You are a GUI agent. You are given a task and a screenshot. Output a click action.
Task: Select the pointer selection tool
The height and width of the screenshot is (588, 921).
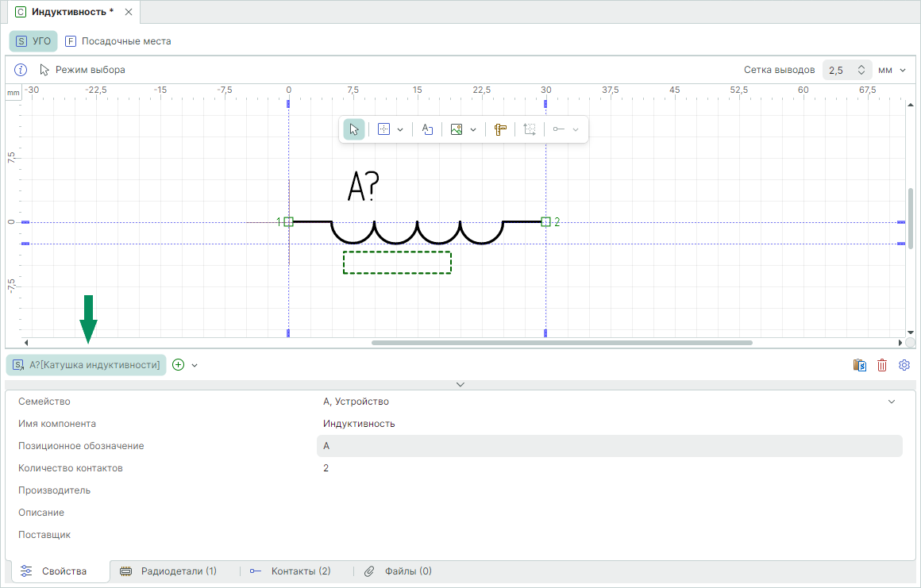pos(354,129)
